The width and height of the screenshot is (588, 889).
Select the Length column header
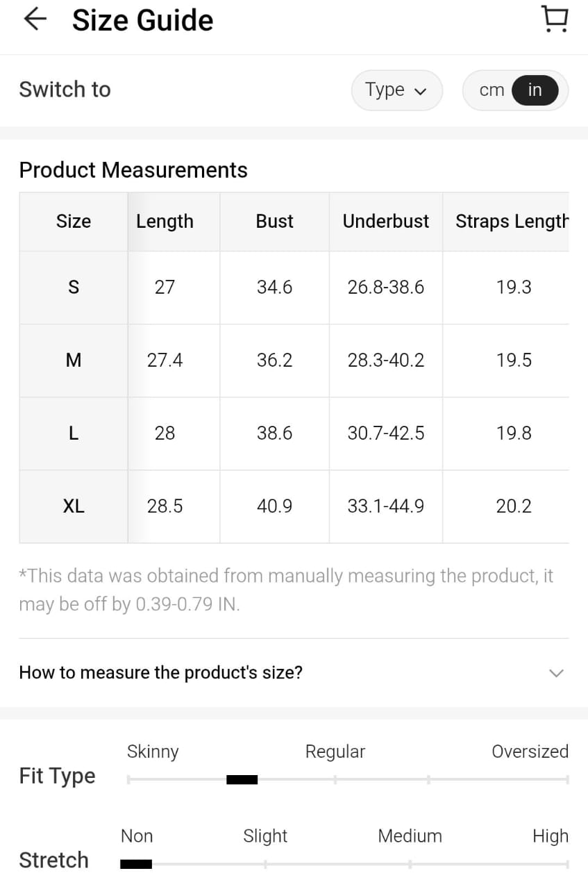(x=165, y=222)
